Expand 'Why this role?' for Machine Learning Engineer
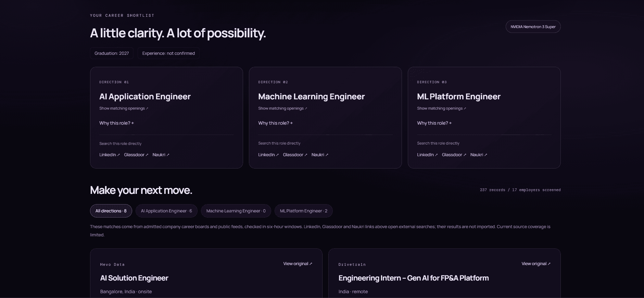The image size is (644, 298). pyautogui.click(x=275, y=123)
